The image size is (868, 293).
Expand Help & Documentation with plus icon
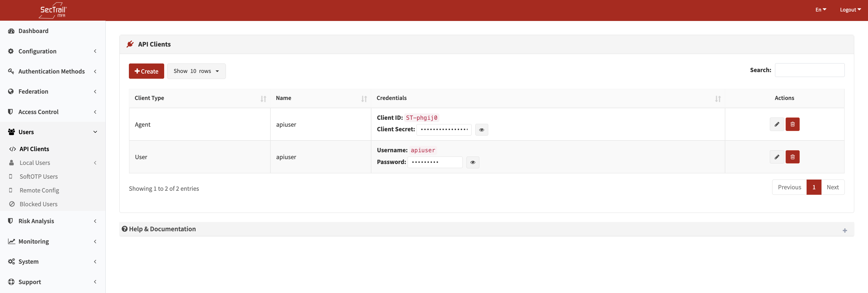(x=844, y=231)
